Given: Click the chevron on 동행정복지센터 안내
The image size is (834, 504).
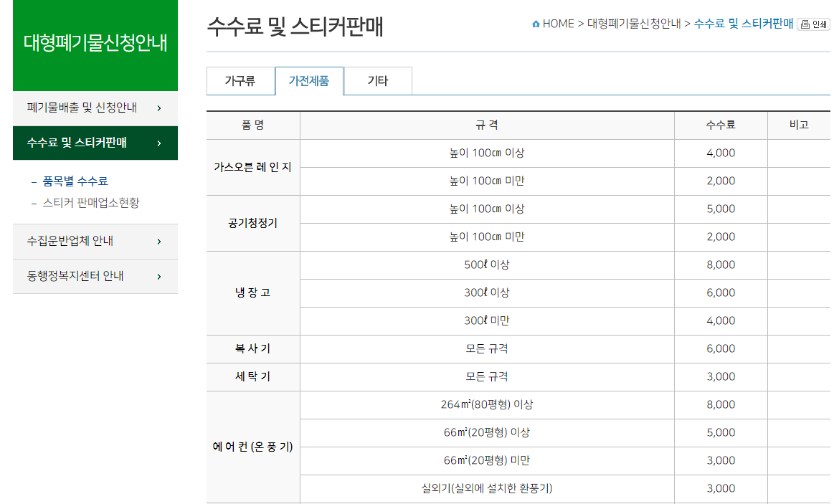Looking at the screenshot, I should 159,276.
